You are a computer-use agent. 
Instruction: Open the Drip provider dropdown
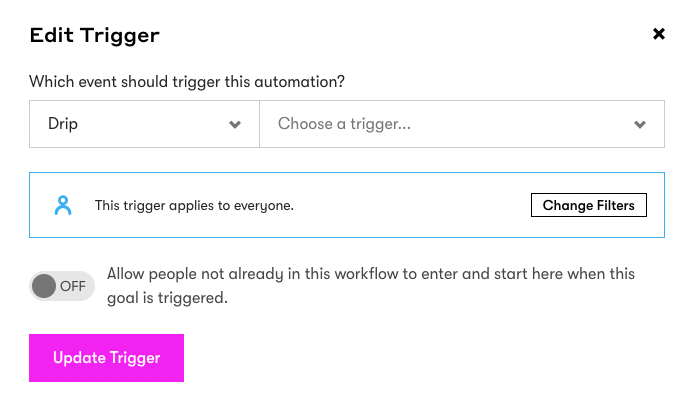point(144,124)
